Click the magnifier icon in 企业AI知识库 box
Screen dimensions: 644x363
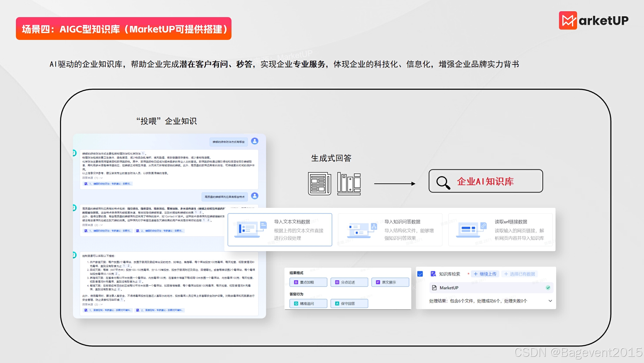[443, 183]
